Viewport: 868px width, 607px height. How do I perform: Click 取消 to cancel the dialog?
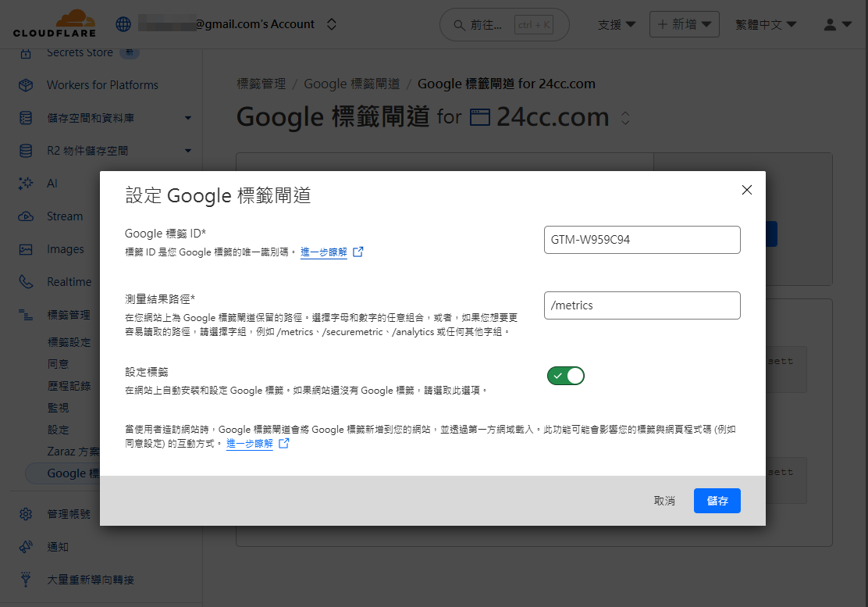pyautogui.click(x=664, y=501)
